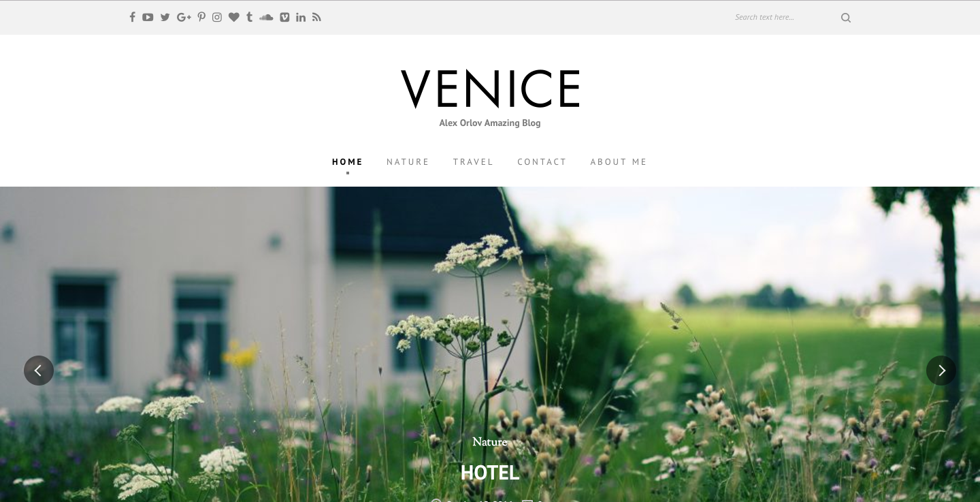Advance to the next slide arrow
Screen dimensions: 980x502
(x=941, y=371)
